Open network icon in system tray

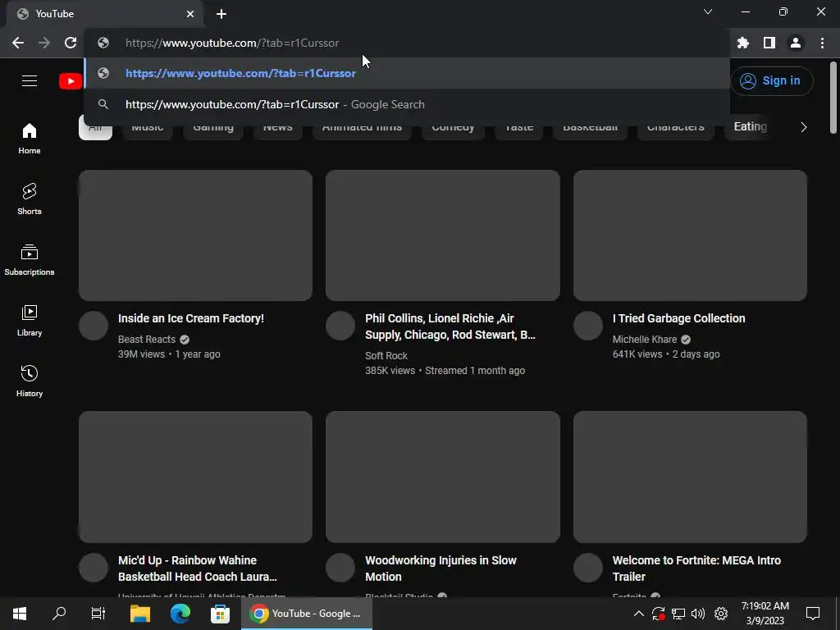pos(678,614)
